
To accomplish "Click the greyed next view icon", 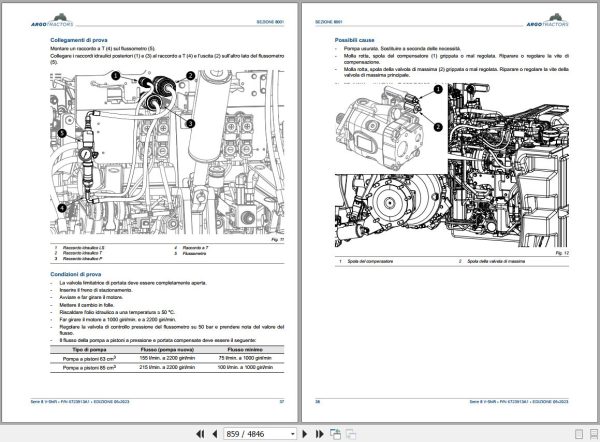I will click(351, 434).
